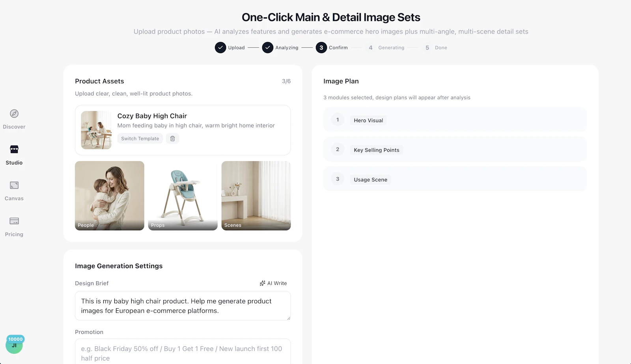Viewport: 631px width, 364px height.
Task: Click into the Design Brief text area
Action: (x=183, y=306)
